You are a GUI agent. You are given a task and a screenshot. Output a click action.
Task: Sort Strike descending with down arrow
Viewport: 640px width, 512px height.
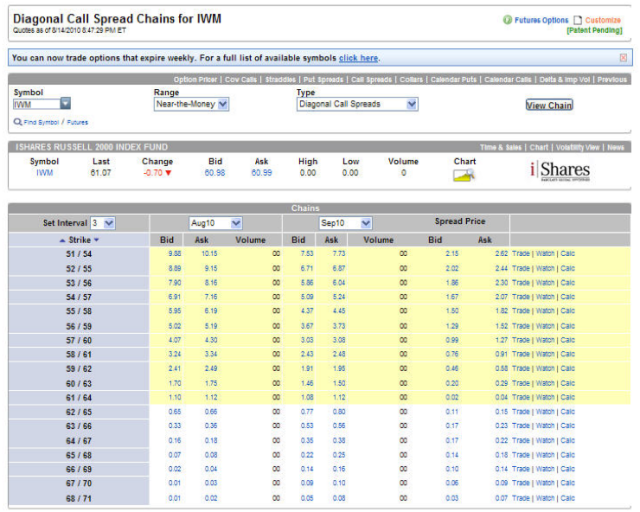click(x=96, y=240)
